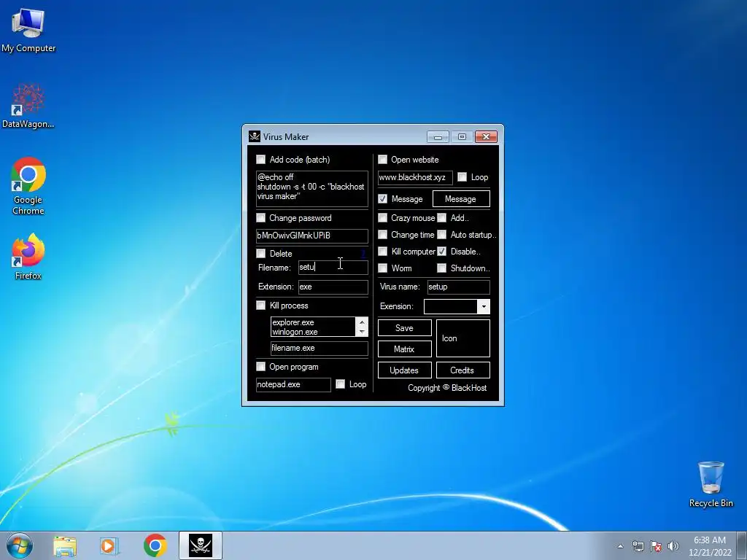The height and width of the screenshot is (560, 747).
Task: Open volume speaker tray icon
Action: pyautogui.click(x=673, y=546)
